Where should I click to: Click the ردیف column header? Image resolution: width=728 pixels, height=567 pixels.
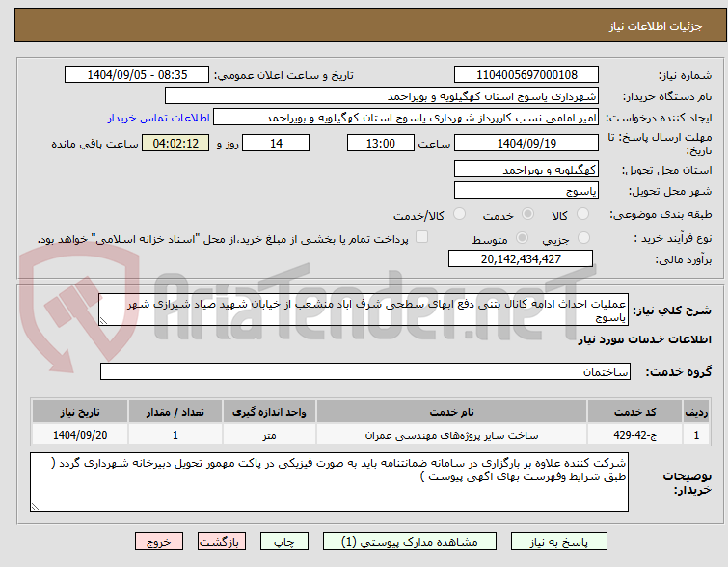(696, 412)
